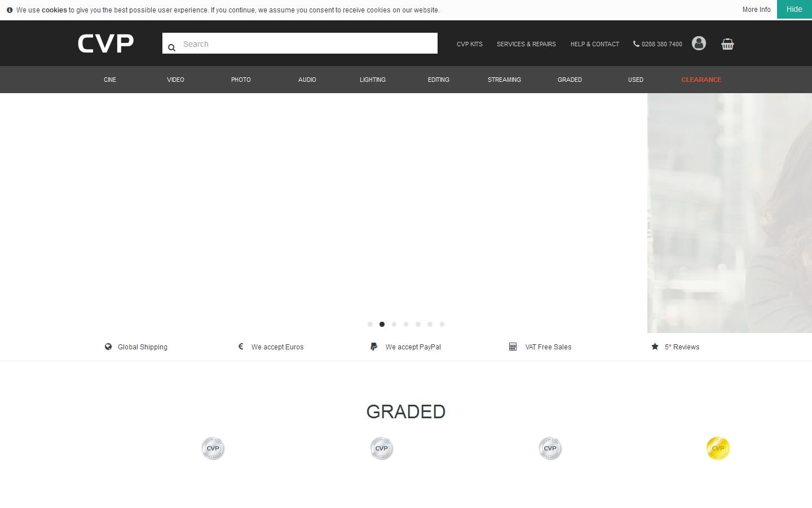Image resolution: width=812 pixels, height=508 pixels.
Task: Select the first carousel slide dot
Action: tap(370, 324)
